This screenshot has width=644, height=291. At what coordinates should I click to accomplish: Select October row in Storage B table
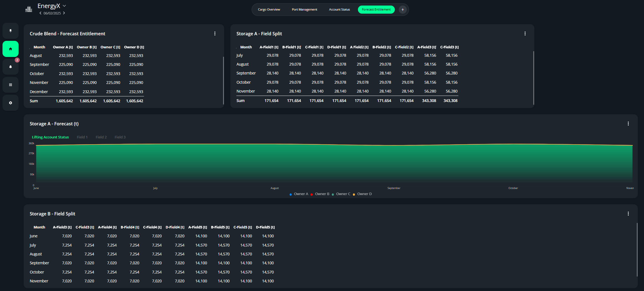(152, 272)
